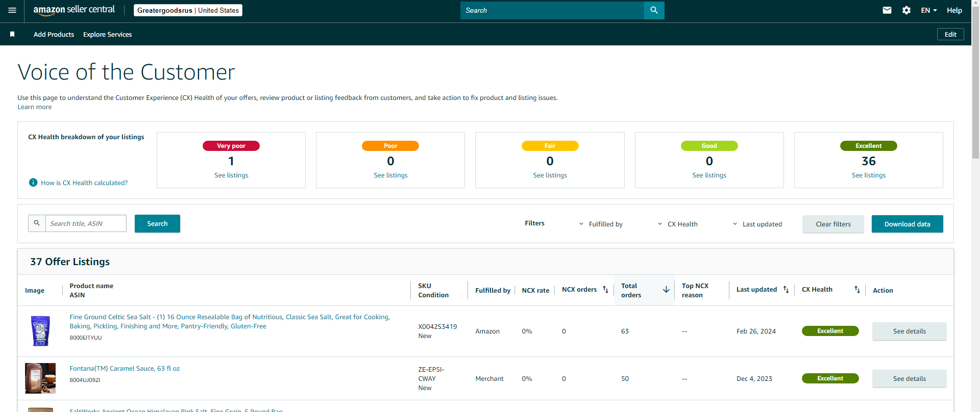Click the Celtic Sea Salt product thumbnail
The width and height of the screenshot is (980, 412).
tap(40, 331)
